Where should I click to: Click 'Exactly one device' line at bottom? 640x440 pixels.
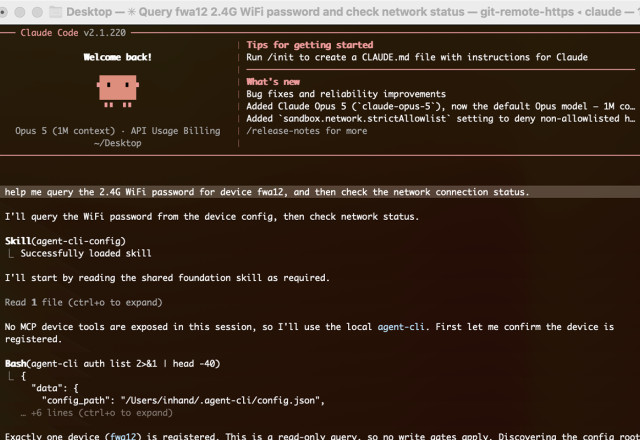click(320, 436)
